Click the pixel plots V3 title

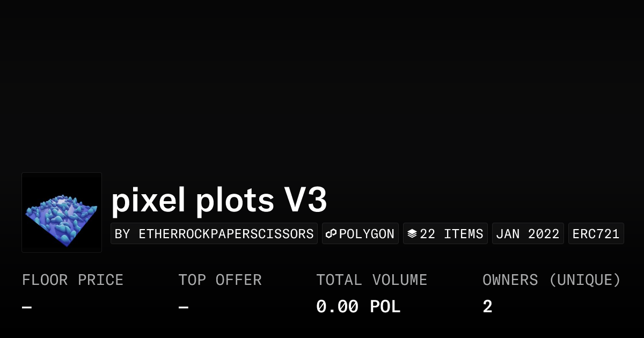[x=219, y=200]
